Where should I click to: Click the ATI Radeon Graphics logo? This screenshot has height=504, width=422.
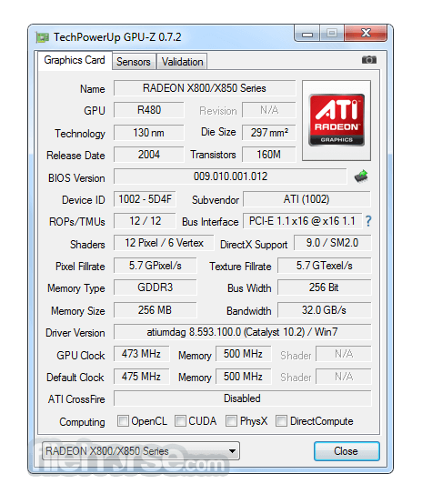click(x=337, y=120)
